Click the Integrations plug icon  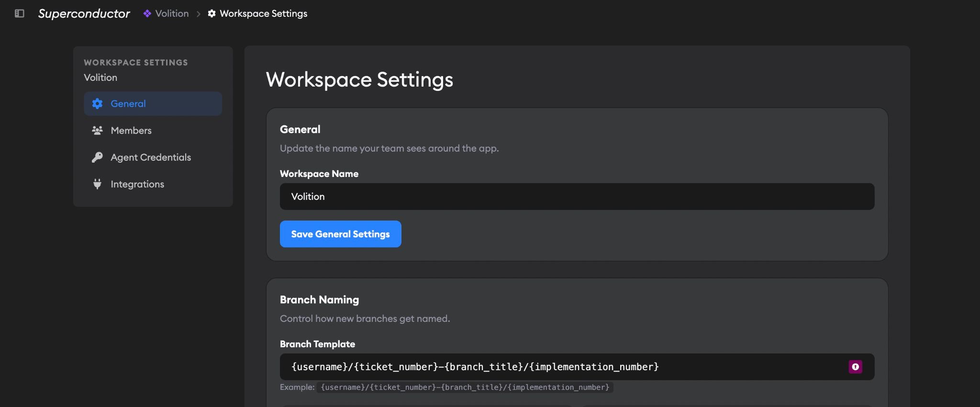[97, 184]
